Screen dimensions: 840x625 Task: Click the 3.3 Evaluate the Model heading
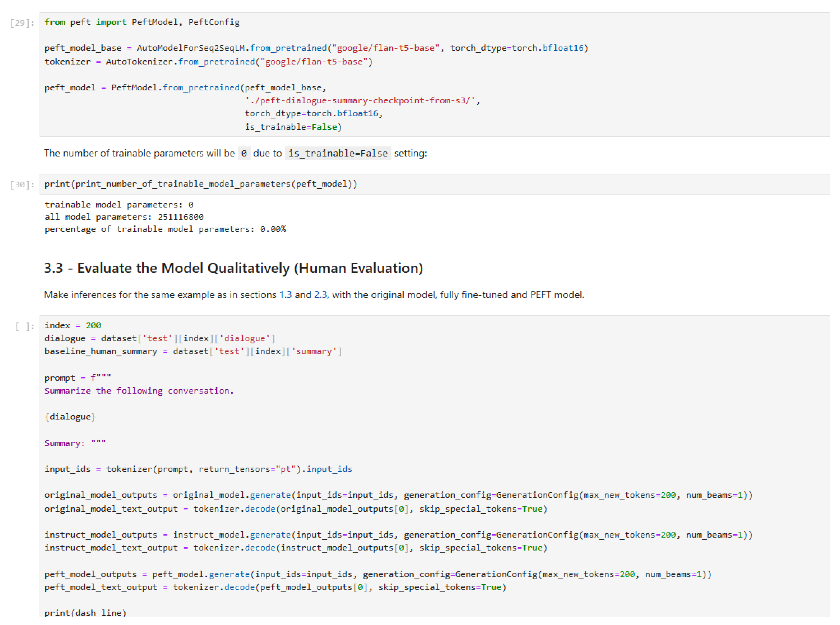pyautogui.click(x=233, y=268)
